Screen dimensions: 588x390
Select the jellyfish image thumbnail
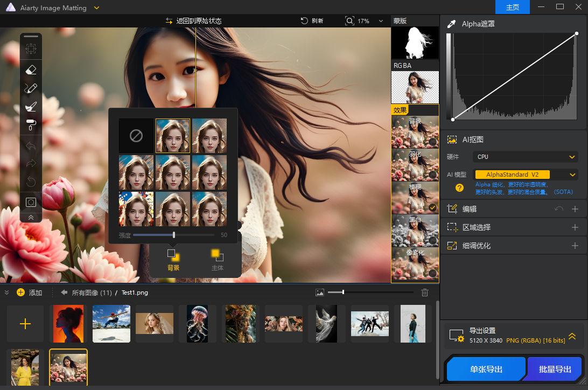pyautogui.click(x=197, y=324)
